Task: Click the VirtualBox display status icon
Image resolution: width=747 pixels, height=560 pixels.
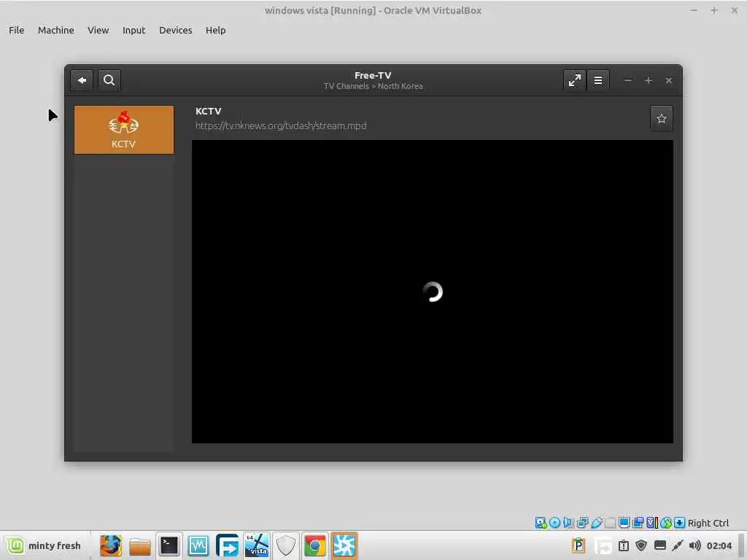Action: 624,523
